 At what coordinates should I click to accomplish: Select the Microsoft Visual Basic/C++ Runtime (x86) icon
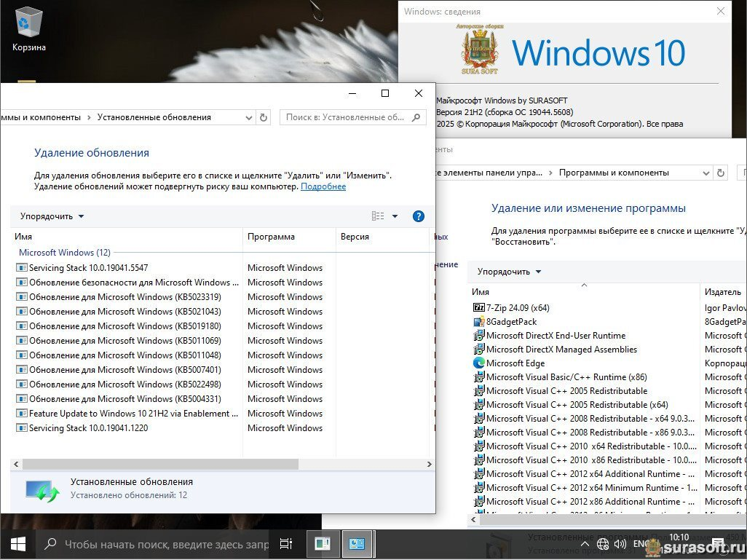pyautogui.click(x=478, y=377)
